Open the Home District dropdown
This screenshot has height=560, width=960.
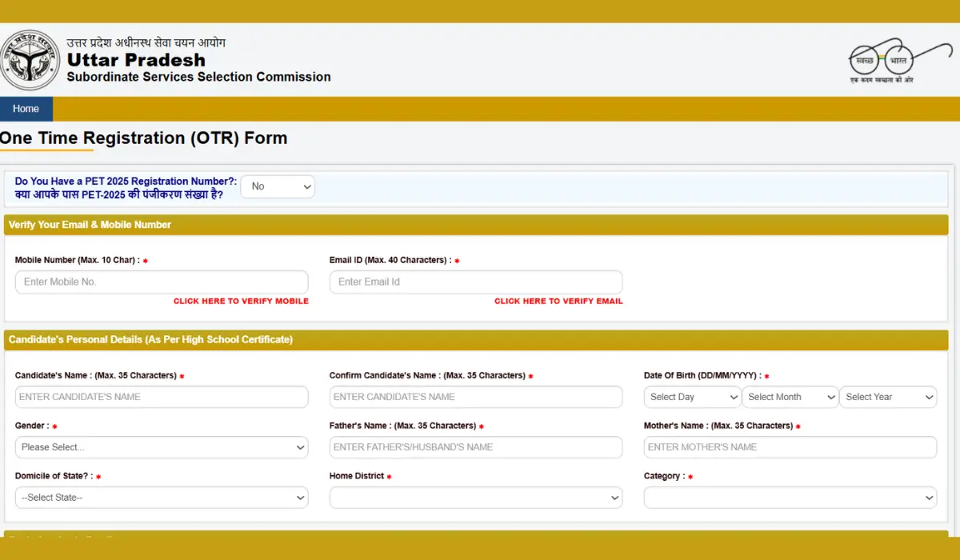pyautogui.click(x=476, y=498)
